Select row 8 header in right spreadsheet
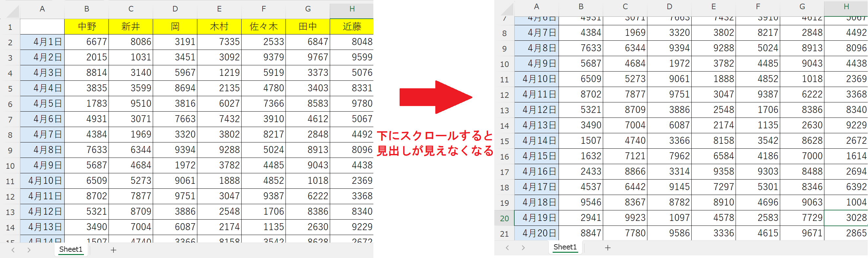Viewport: 868px width, 258px height. click(504, 33)
